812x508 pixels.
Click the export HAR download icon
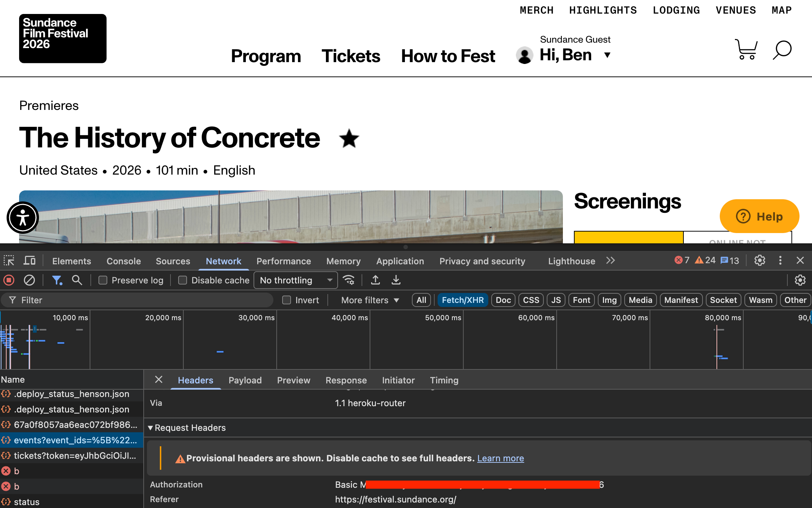click(x=396, y=280)
